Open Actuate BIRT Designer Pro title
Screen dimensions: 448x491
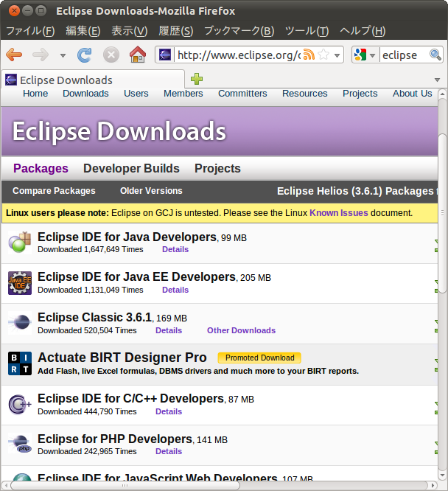[122, 358]
